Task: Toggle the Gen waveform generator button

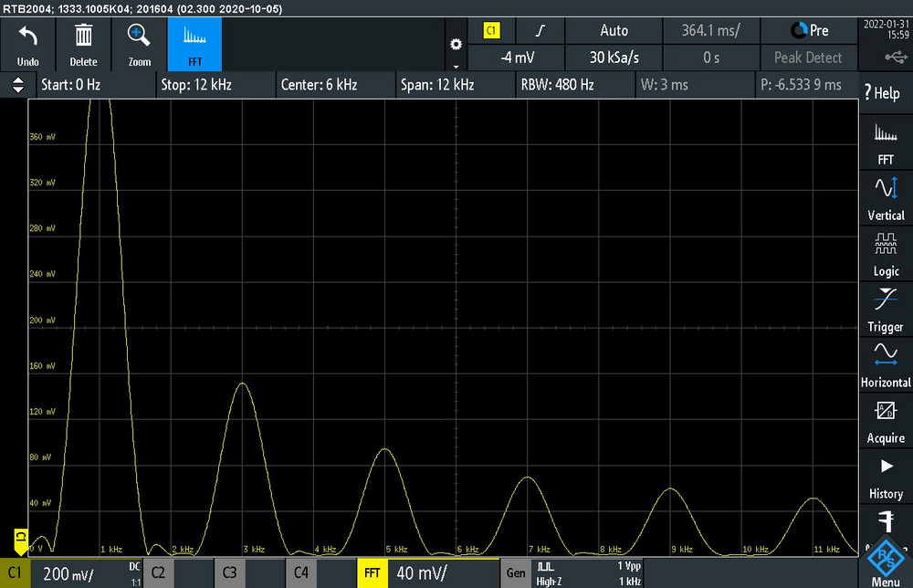Action: (x=515, y=572)
